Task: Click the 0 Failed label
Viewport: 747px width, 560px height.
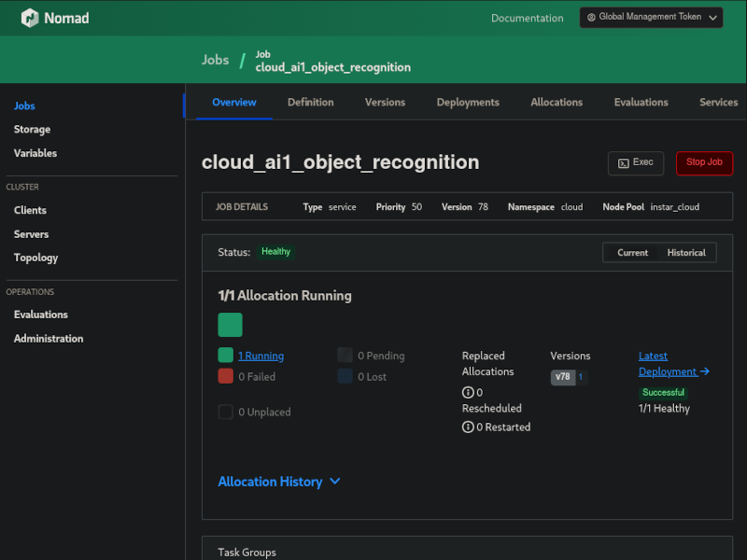Action: pos(256,377)
